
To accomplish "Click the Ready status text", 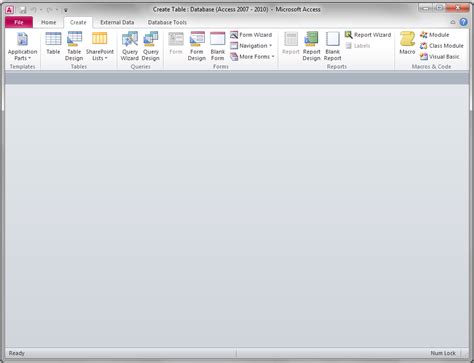I will tap(17, 353).
